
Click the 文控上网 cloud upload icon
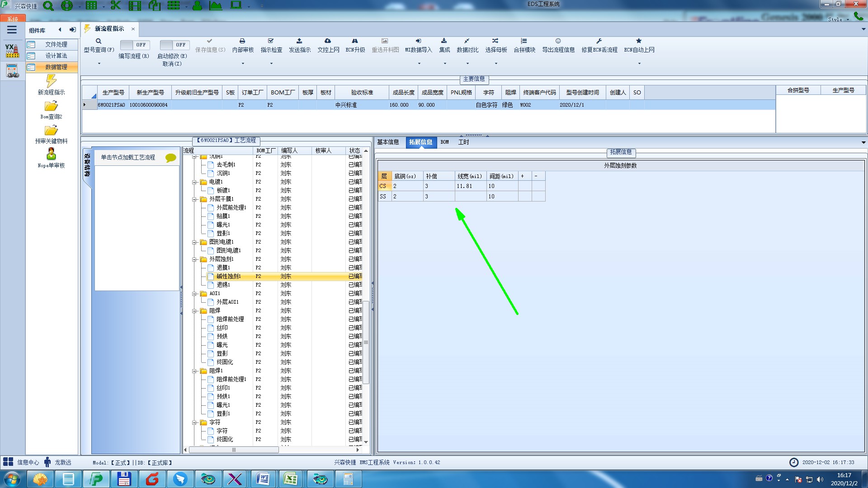pos(328,41)
